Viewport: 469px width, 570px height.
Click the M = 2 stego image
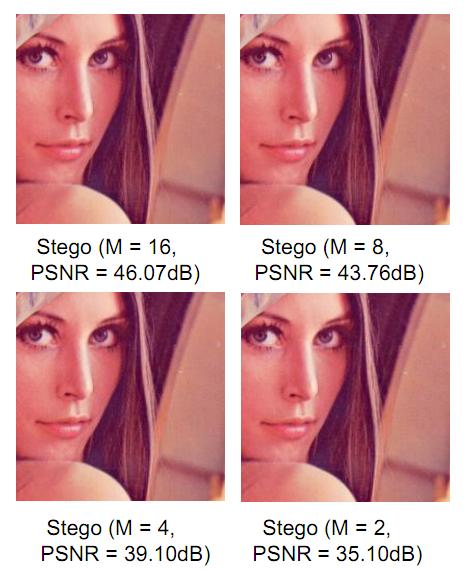click(345, 397)
